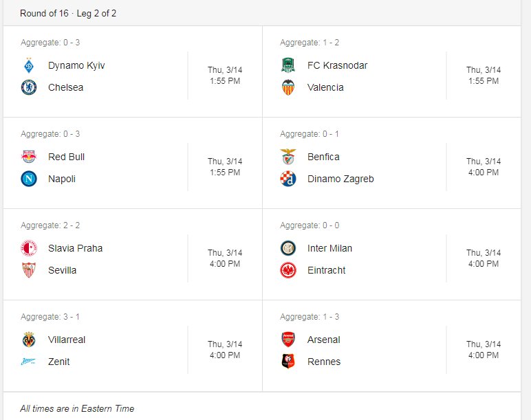
Task: Select the Valencia bat crest icon
Action: 288,87
